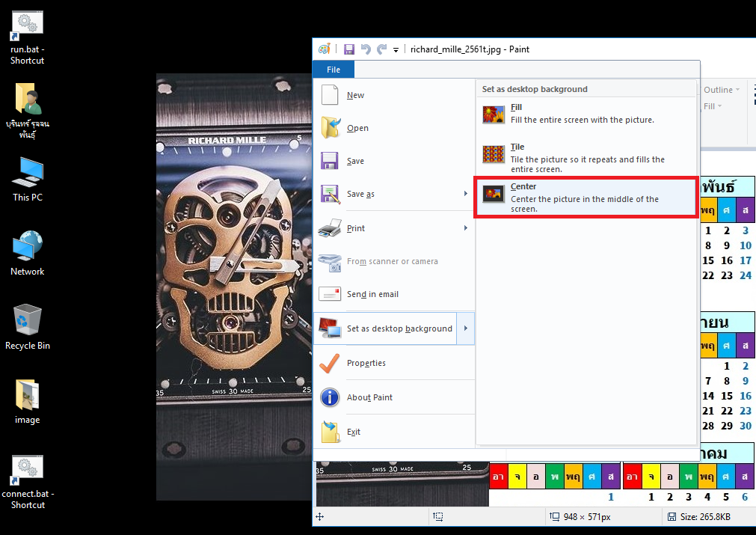
Task: Click the Redo arrow in the title bar
Action: click(x=381, y=49)
